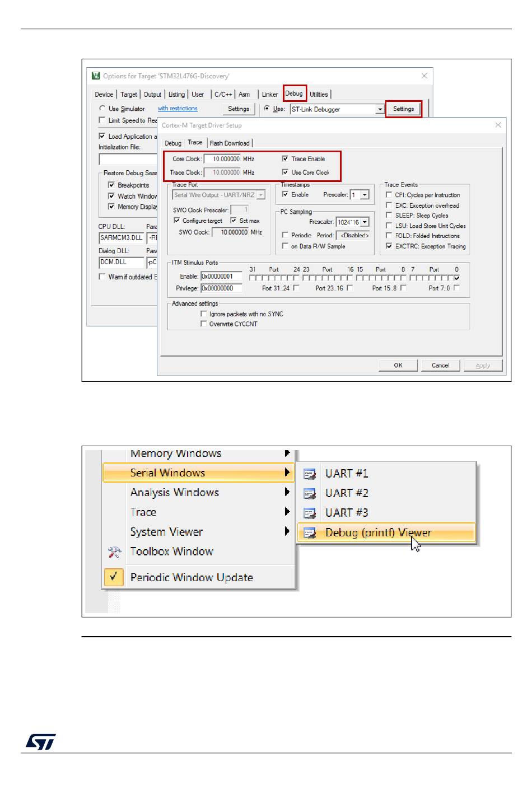Check the on Data R/W Sample checkbox
This screenshot has height=795, width=532.
click(285, 246)
